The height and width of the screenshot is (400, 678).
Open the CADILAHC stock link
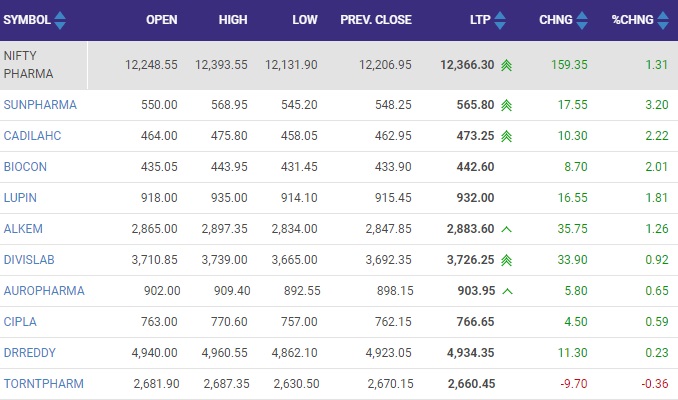[x=32, y=136]
